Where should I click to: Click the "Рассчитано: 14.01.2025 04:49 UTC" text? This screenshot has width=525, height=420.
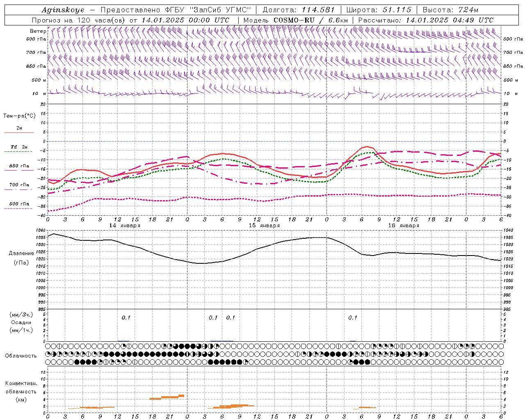point(426,20)
